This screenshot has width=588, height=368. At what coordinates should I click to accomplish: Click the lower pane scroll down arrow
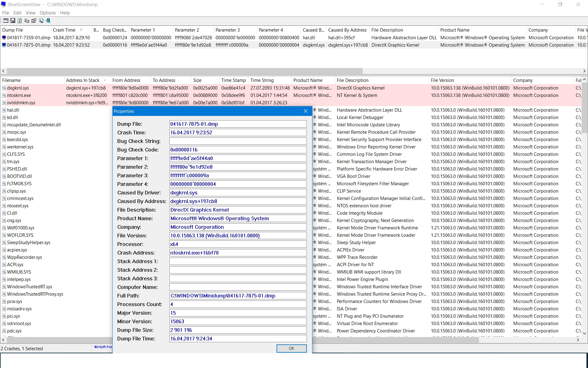tap(584, 333)
